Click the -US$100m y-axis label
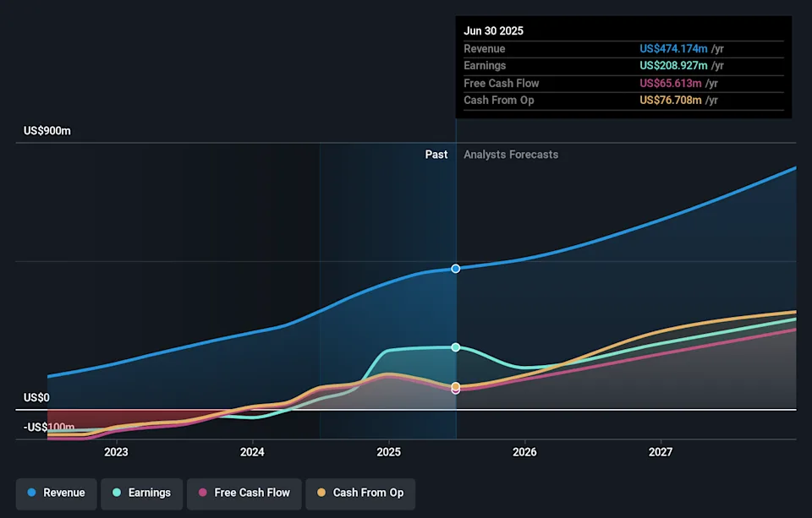The width and height of the screenshot is (812, 518). coord(49,428)
